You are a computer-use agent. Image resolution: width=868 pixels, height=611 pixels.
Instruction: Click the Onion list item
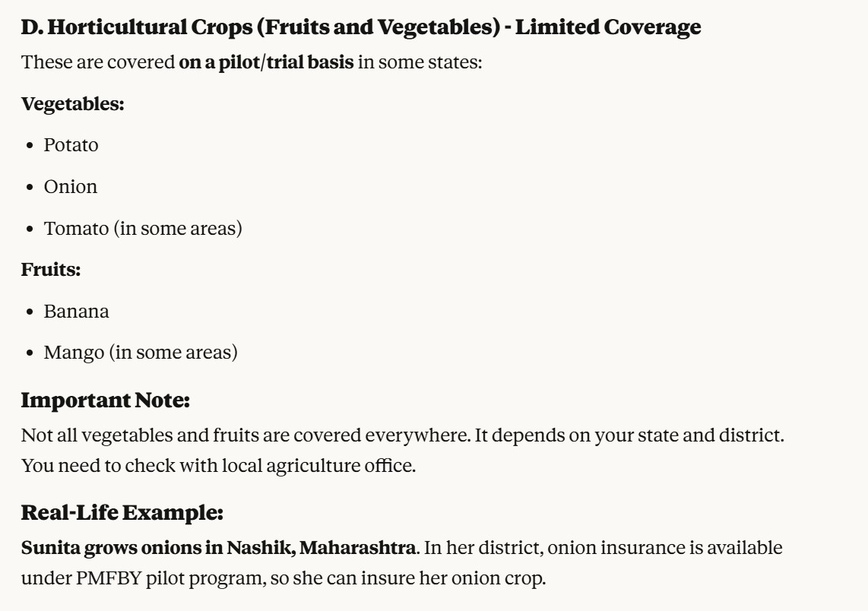(70, 187)
